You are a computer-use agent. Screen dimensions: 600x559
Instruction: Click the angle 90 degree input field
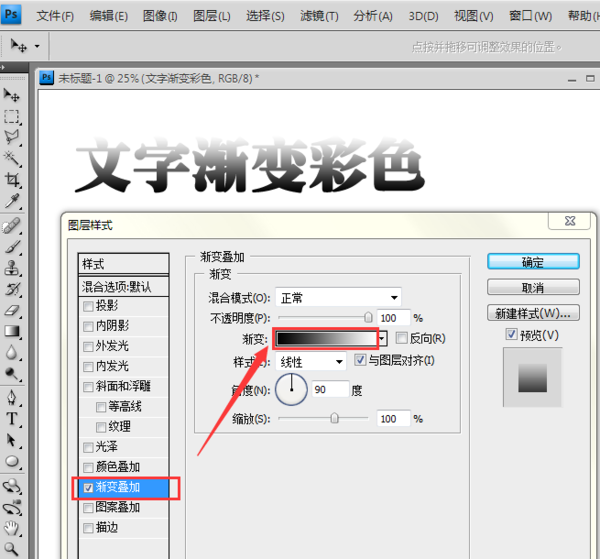point(330,390)
